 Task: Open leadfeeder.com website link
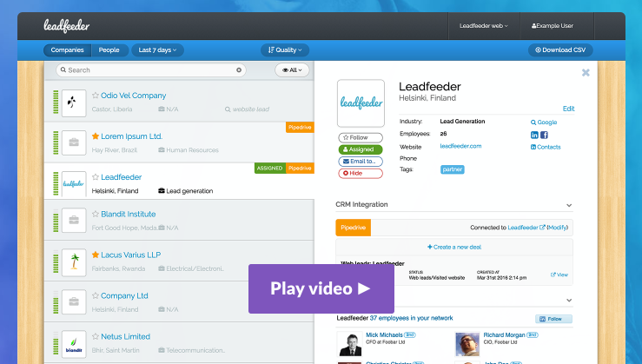click(x=460, y=146)
